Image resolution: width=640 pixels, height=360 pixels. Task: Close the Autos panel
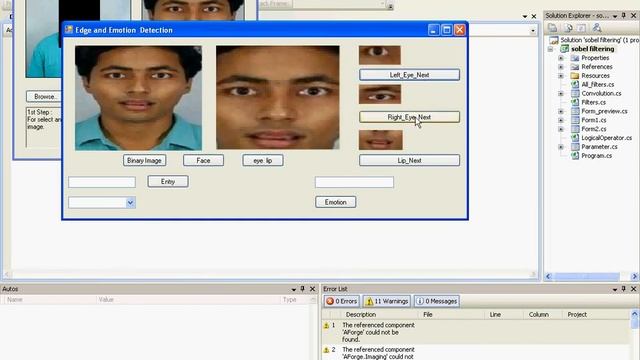pyautogui.click(x=313, y=289)
